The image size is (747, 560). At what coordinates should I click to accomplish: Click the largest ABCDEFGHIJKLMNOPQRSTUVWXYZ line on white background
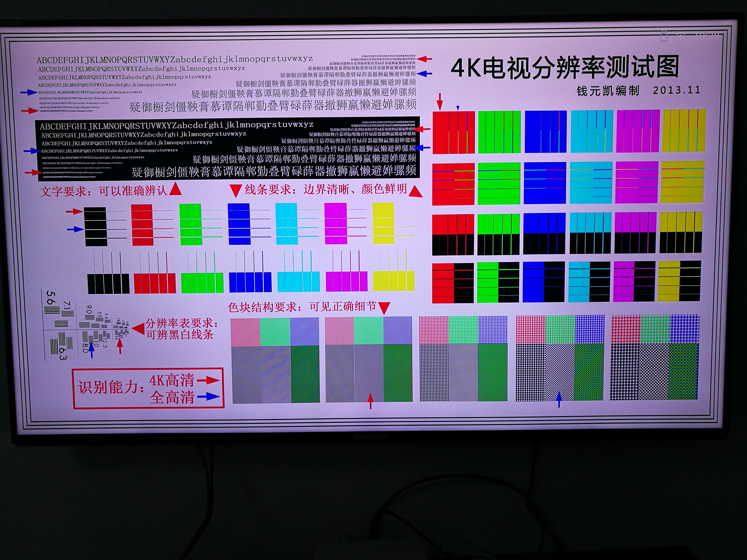pyautogui.click(x=174, y=59)
